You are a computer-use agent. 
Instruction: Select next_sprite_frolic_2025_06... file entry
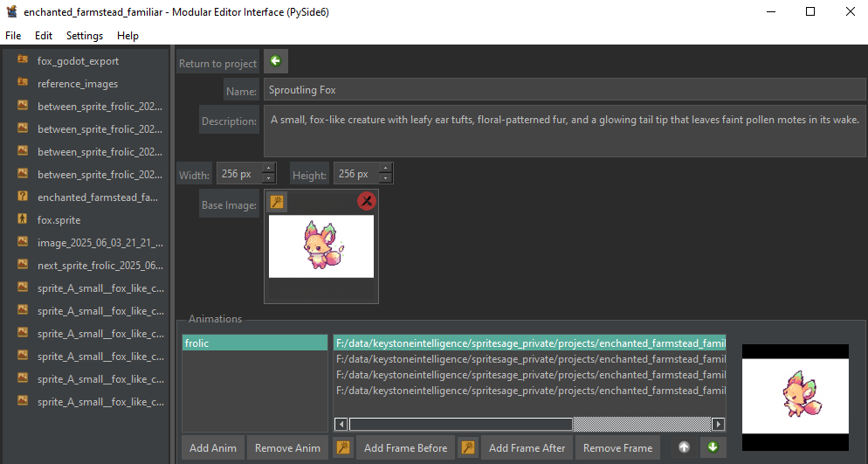[x=100, y=266]
